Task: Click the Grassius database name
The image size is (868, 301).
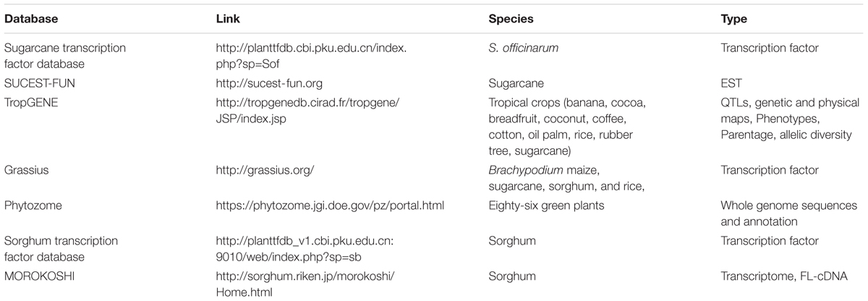Action: click(26, 171)
